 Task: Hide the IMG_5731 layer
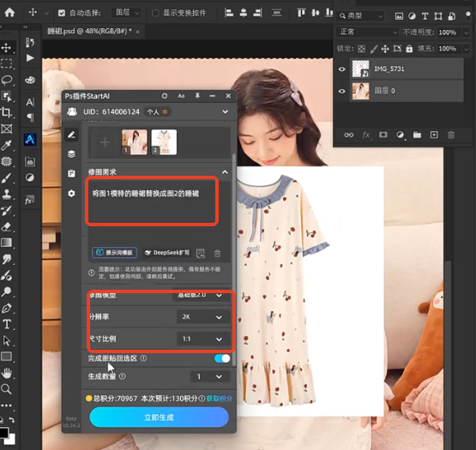342,69
